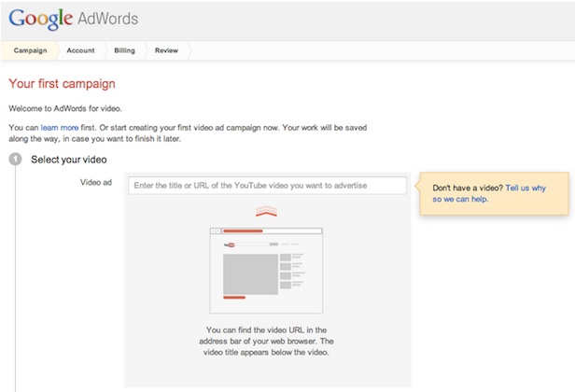Image resolution: width=575 pixels, height=392 pixels.
Task: Click the YouTube page illustration thumbnail
Action: click(x=266, y=271)
